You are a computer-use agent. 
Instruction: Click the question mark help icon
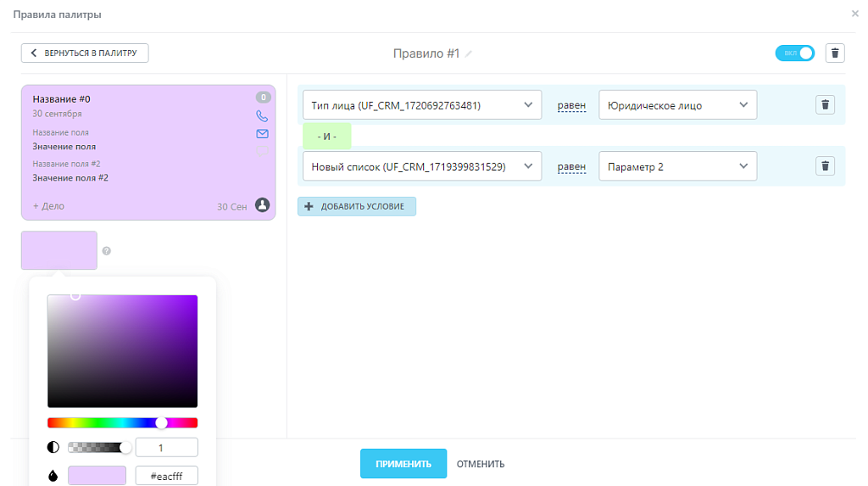coord(107,251)
